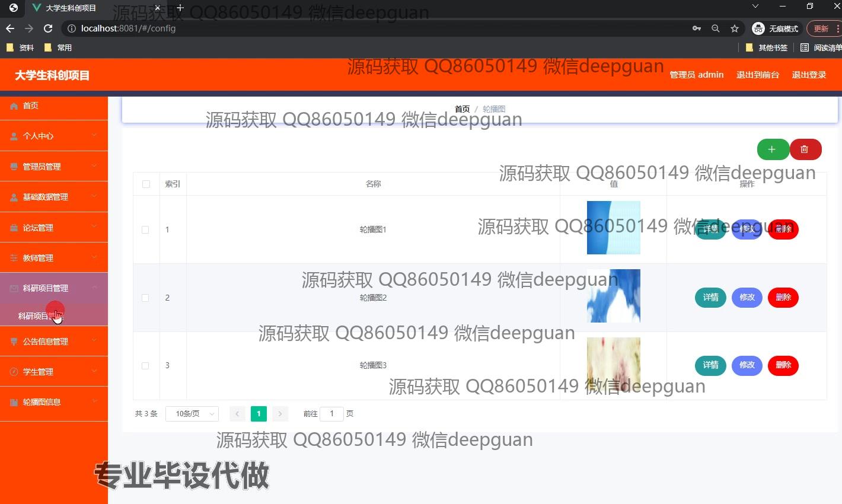Check the checkbox for row 轮播图1
Viewport: 842px width, 504px height.
coord(145,229)
